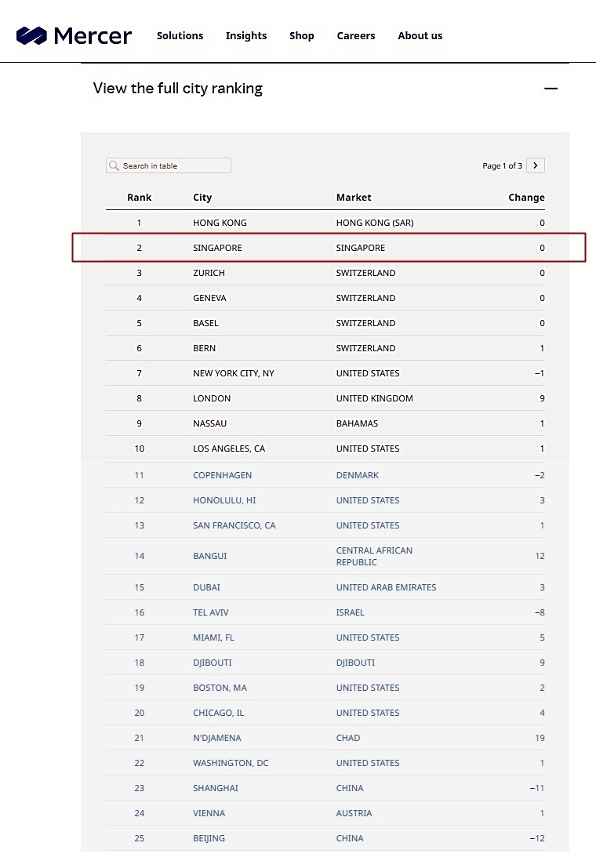Viewport: 596px width, 868px height.
Task: Click the Beijing city entry
Action: point(209,838)
